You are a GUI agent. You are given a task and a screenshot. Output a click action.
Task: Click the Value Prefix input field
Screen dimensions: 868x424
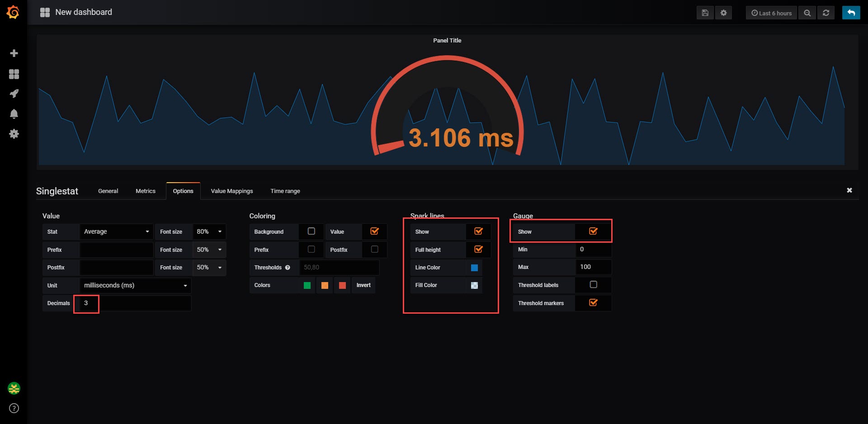click(x=116, y=250)
